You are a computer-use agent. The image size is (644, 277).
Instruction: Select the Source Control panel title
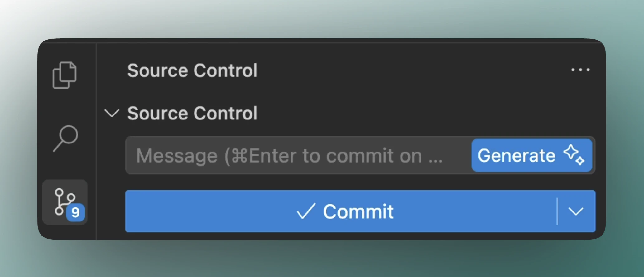192,70
